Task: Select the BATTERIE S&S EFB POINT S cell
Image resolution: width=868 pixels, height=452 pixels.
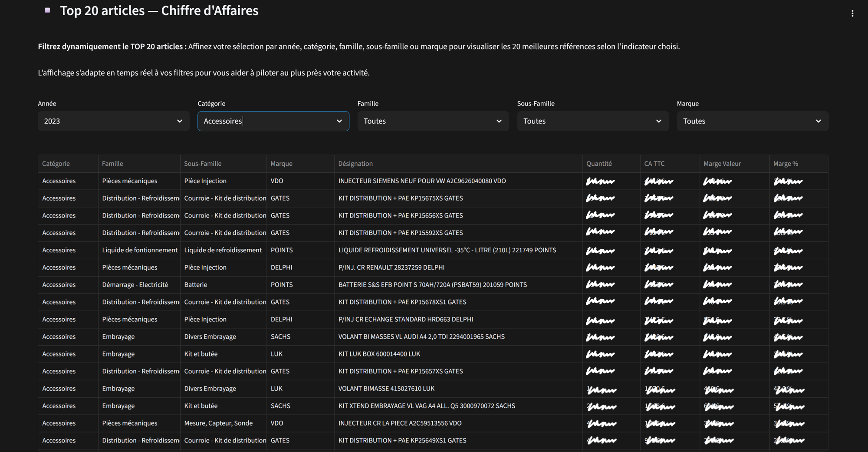Action: click(x=432, y=285)
